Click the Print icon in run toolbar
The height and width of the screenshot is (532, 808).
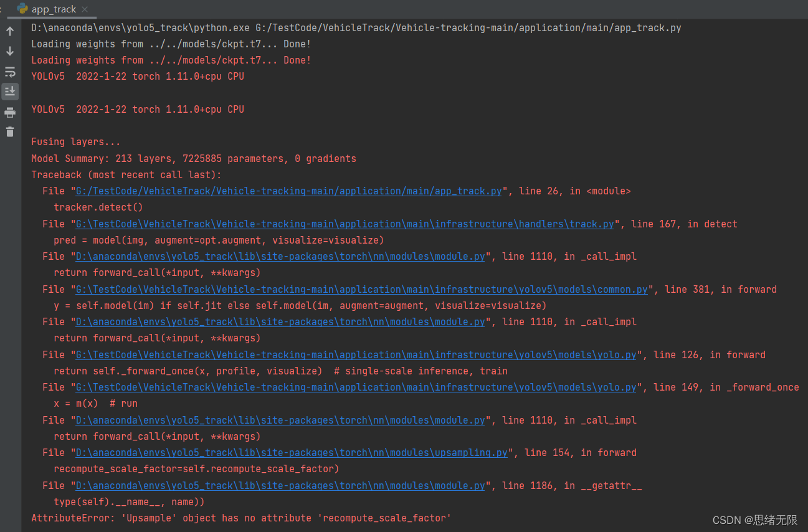pyautogui.click(x=10, y=112)
